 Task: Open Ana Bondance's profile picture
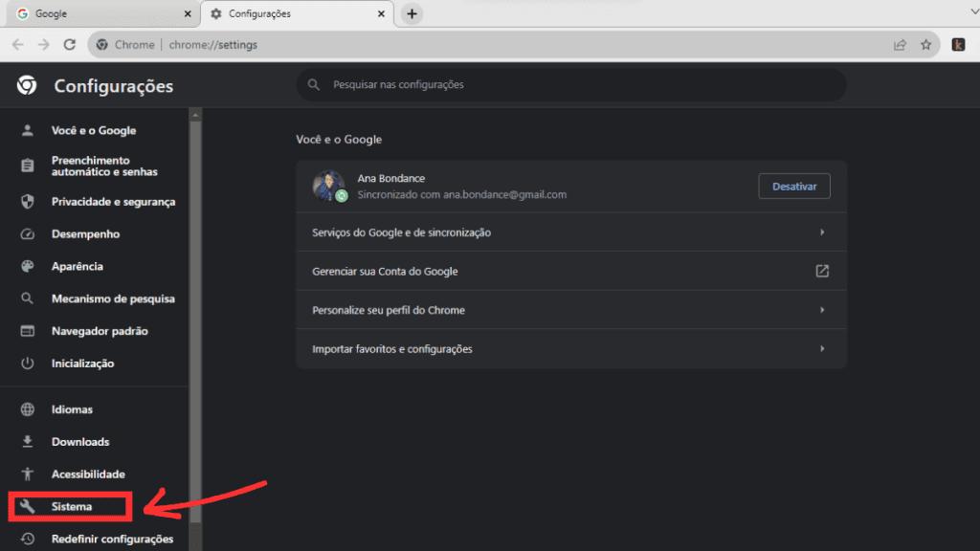pyautogui.click(x=329, y=186)
